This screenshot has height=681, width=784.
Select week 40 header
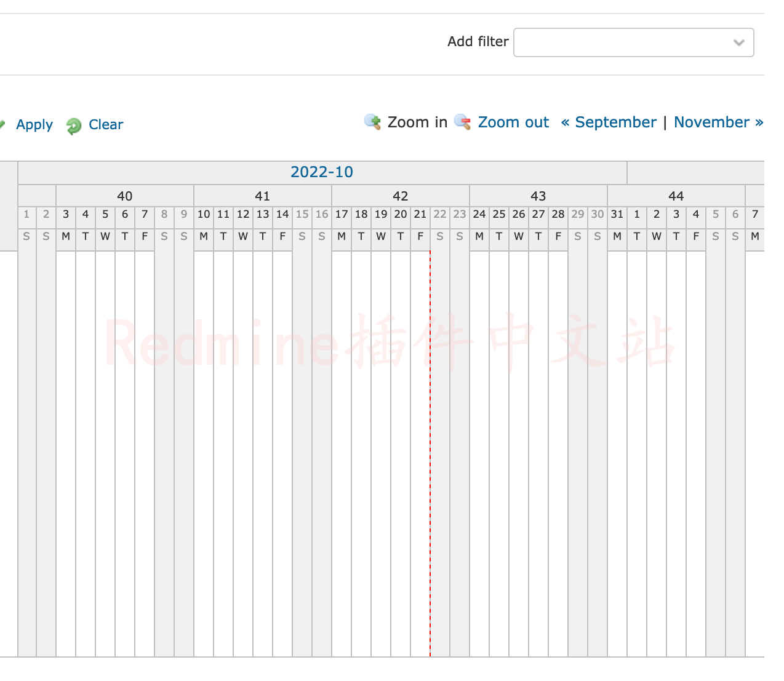coord(125,196)
